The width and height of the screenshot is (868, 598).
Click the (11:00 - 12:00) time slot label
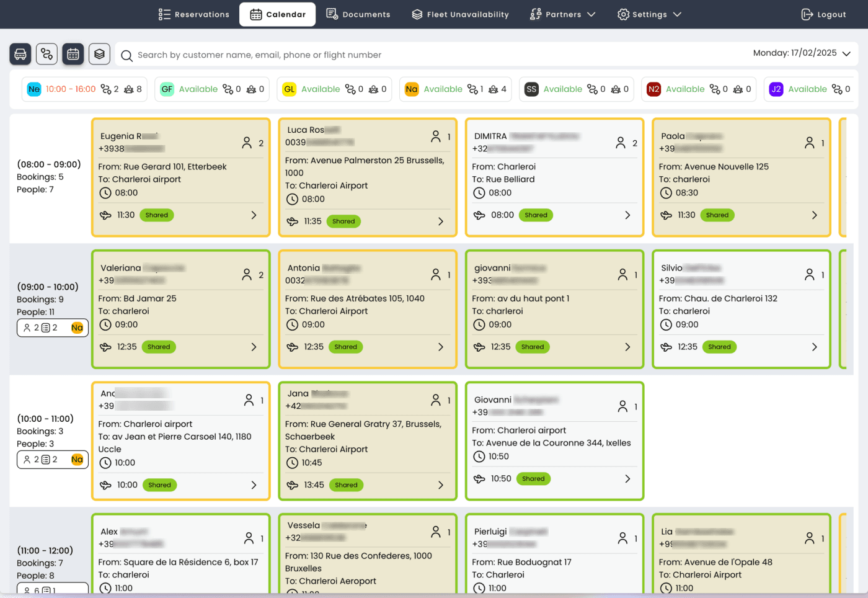[45, 551]
